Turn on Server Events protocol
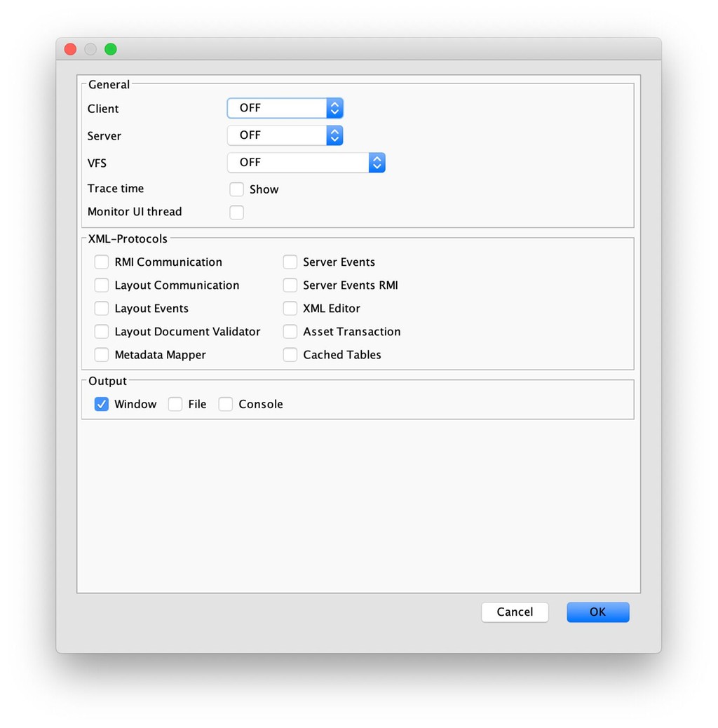Image resolution: width=718 pixels, height=728 pixels. [290, 262]
